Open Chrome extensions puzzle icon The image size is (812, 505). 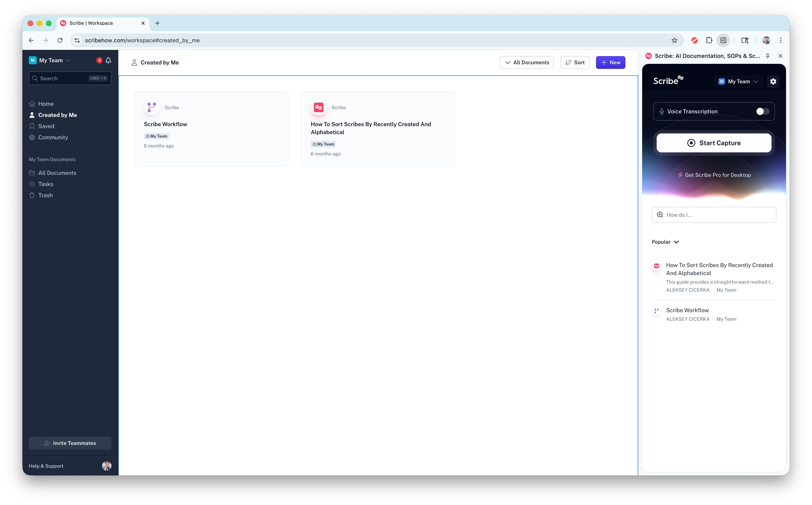tap(709, 40)
